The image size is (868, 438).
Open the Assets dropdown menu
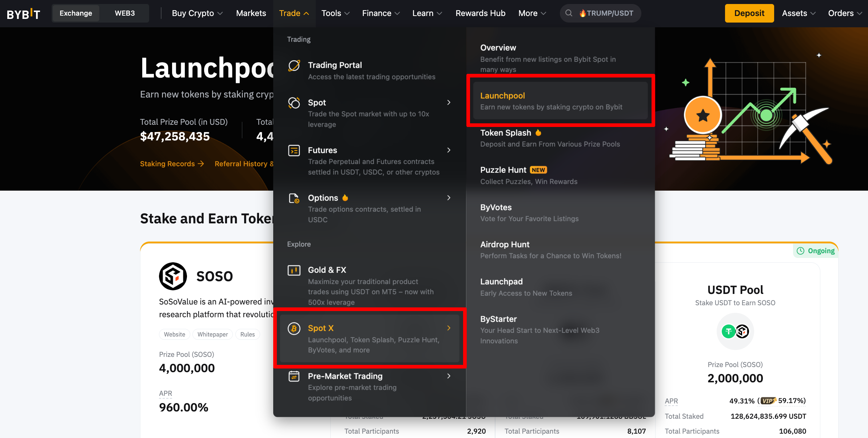click(x=799, y=13)
